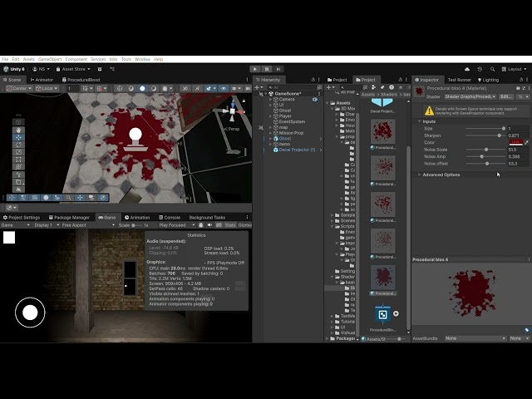Viewport: 532px width, 399px height.
Task: Open the Undo History clock icon
Action: point(480,69)
